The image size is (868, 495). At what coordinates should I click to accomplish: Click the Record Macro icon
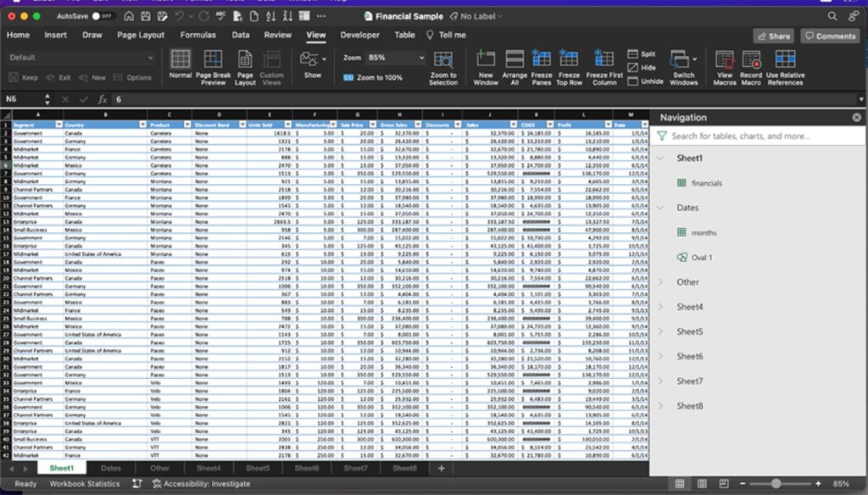751,59
